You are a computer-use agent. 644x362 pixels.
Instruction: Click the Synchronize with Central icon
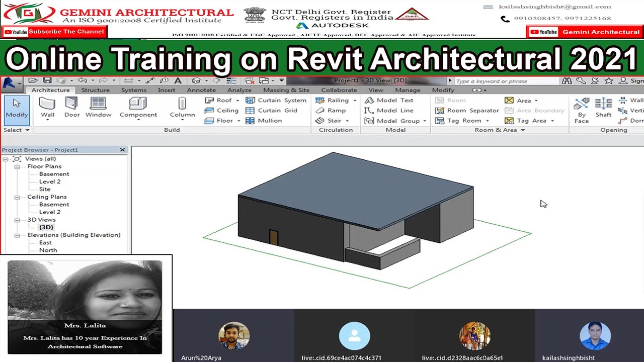coord(61,80)
